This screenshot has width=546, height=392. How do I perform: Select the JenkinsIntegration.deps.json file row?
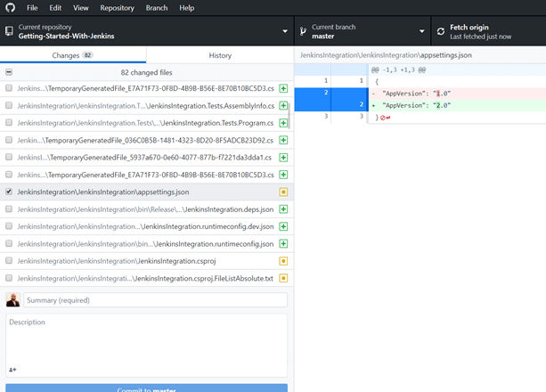coord(147,209)
